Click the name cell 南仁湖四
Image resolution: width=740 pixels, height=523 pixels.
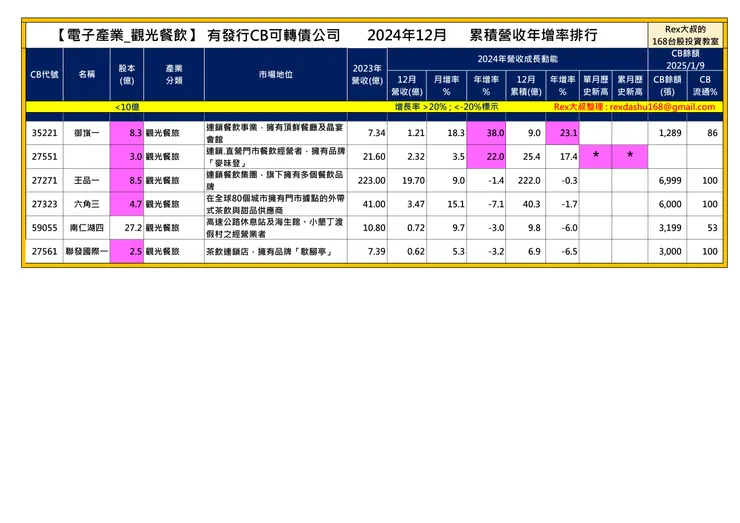click(86, 228)
